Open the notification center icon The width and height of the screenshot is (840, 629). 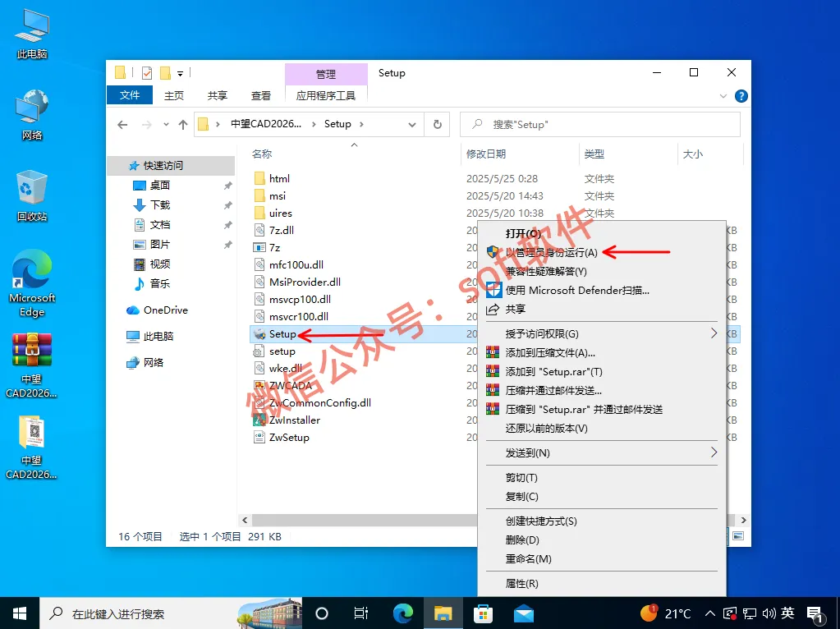(815, 614)
